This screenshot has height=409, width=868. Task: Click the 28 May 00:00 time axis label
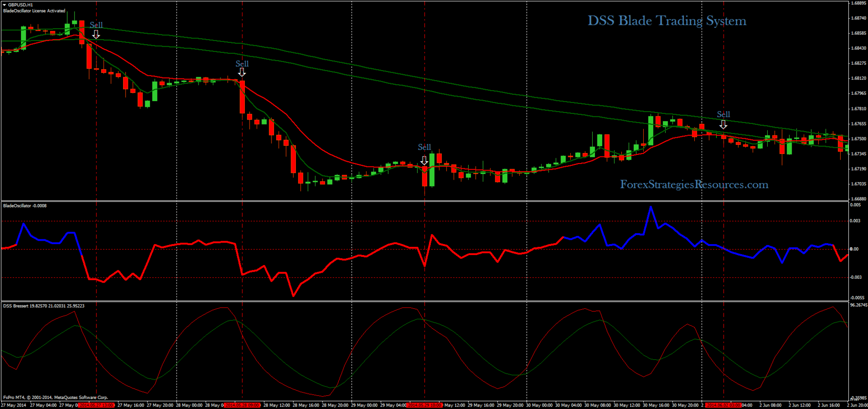[x=189, y=405]
